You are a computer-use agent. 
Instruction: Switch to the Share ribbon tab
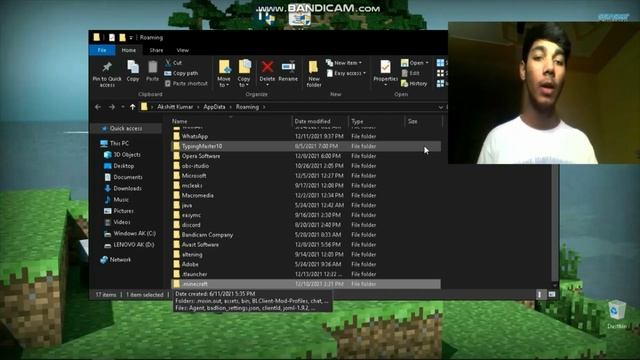pyautogui.click(x=156, y=50)
